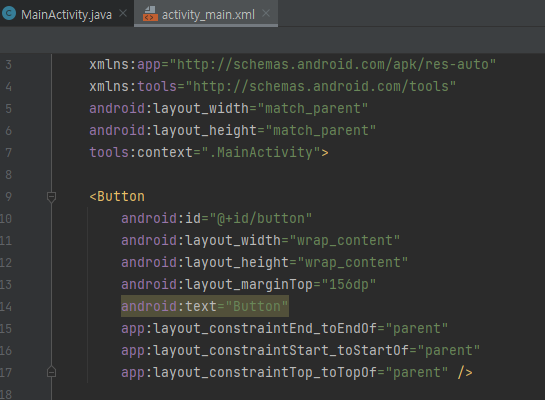Click android:layout_width="wrap_content" on line 11

click(260, 240)
